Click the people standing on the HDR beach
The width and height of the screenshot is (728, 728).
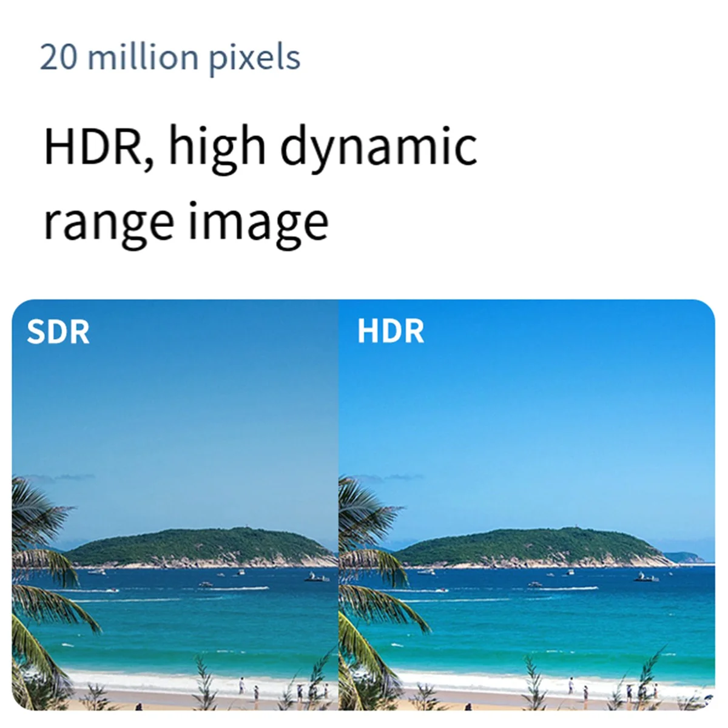tap(578, 688)
